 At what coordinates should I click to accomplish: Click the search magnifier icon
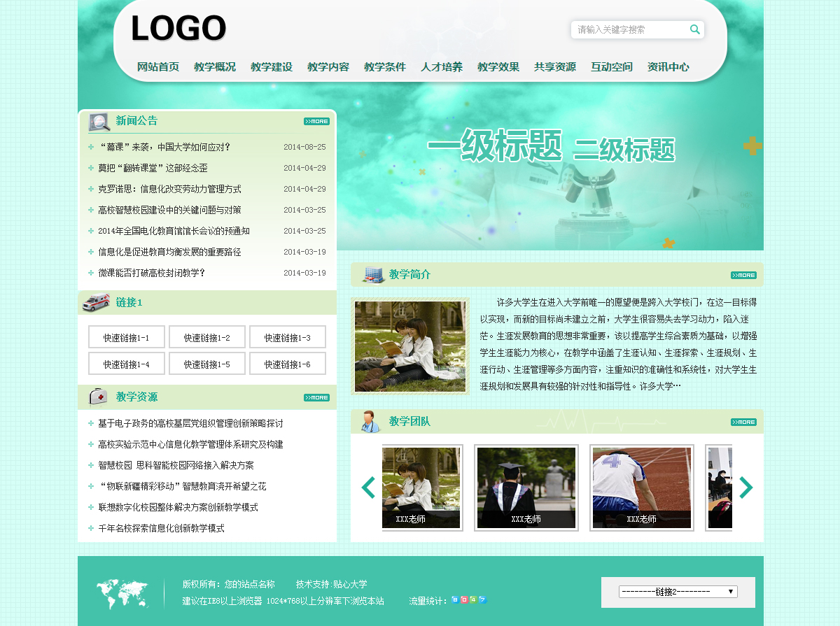694,29
